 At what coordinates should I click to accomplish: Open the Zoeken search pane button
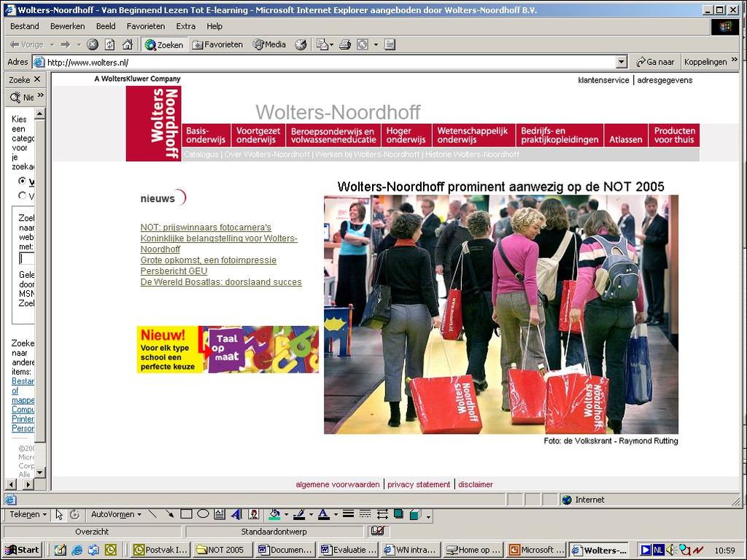click(164, 44)
